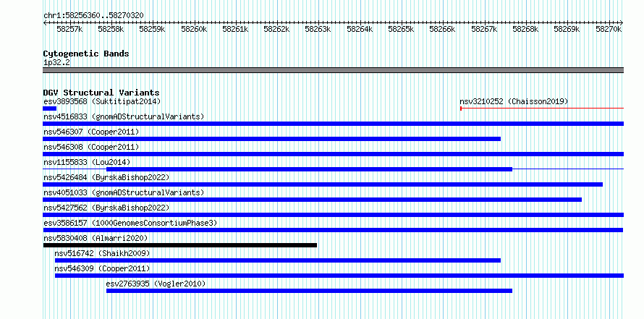
Task: Click the red nsv3210252 variant line
Action: (542, 109)
